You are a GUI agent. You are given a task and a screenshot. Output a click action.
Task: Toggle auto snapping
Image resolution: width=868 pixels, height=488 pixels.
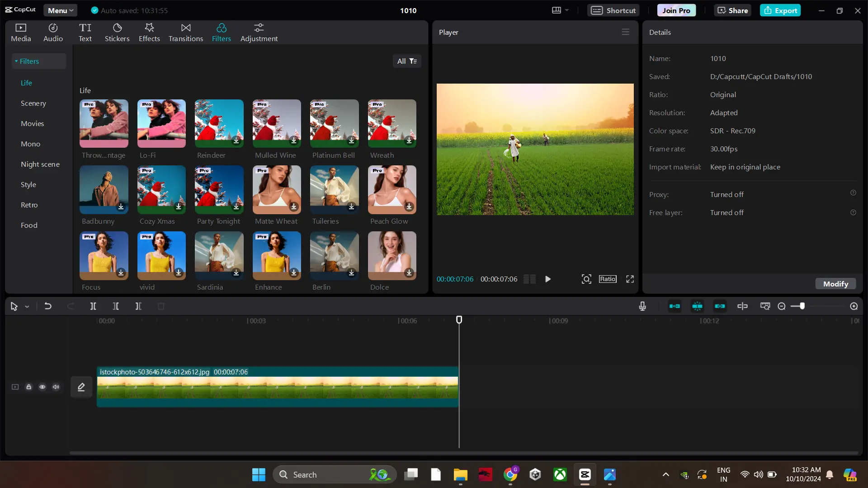[x=697, y=306]
